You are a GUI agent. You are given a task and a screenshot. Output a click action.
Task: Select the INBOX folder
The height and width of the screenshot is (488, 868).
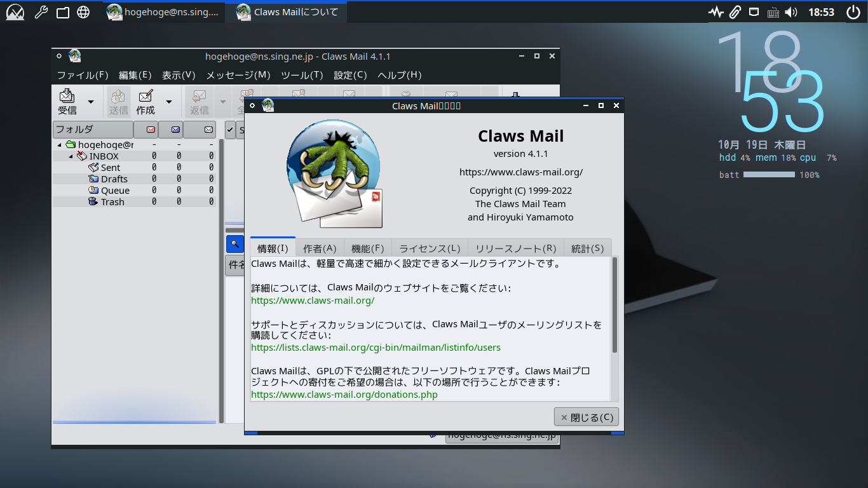[x=134, y=156]
